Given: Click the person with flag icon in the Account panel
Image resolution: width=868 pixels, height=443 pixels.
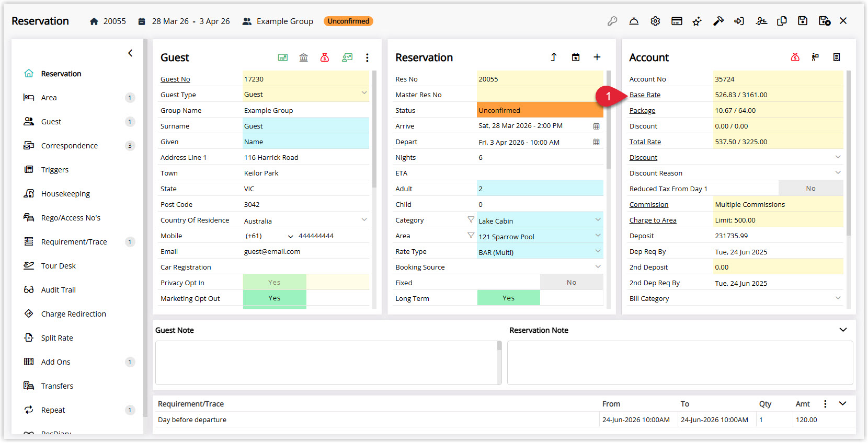Looking at the screenshot, I should pos(815,57).
